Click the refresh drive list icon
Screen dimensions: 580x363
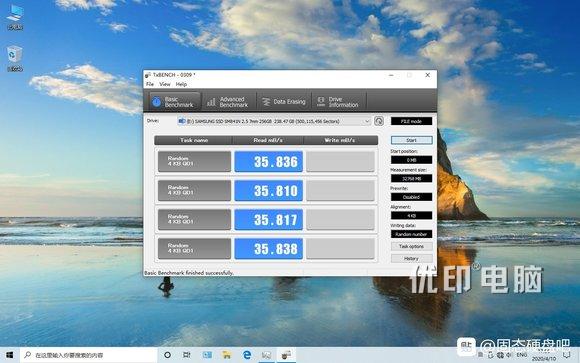[378, 121]
